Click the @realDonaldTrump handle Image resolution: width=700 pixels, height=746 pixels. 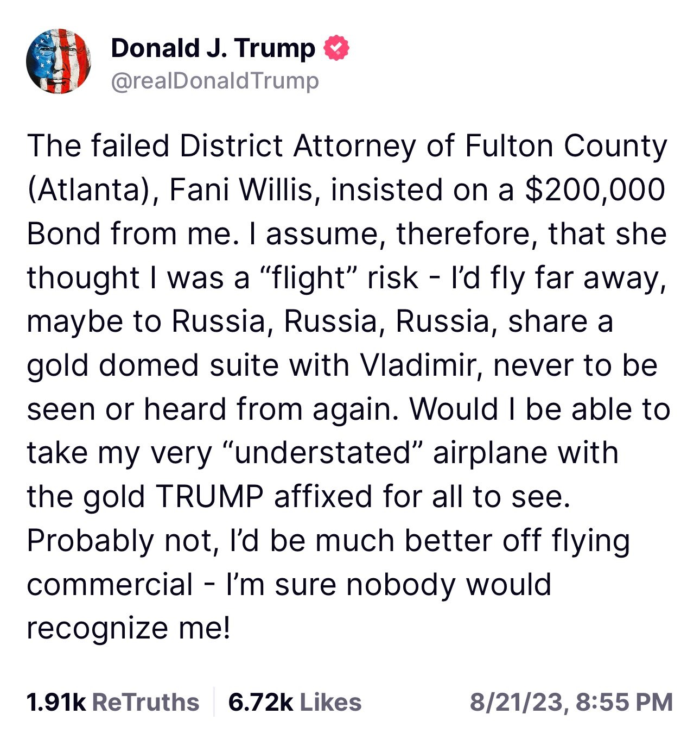coord(215,81)
